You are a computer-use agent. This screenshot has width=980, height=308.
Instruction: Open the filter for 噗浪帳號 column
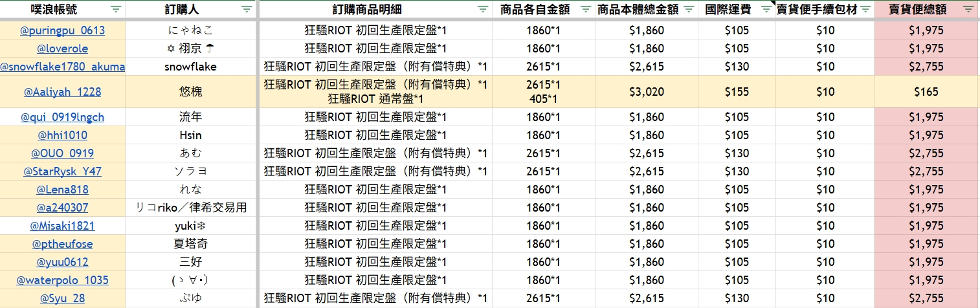tap(116, 9)
